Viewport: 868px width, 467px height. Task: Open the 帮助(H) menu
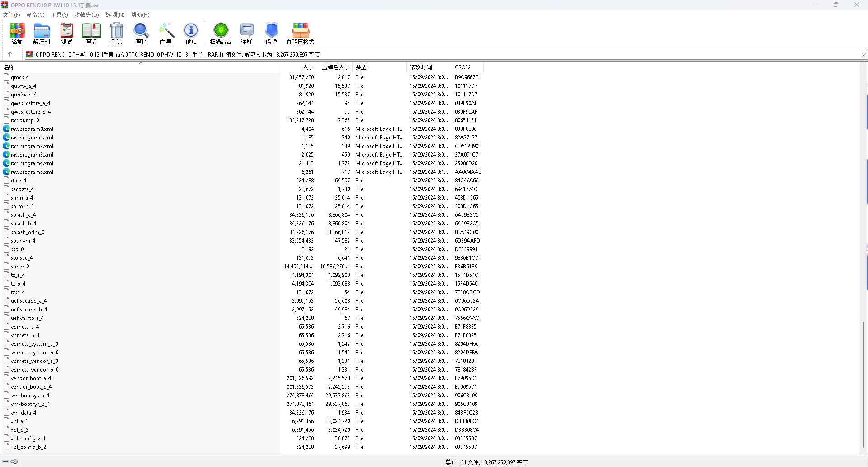(140, 15)
